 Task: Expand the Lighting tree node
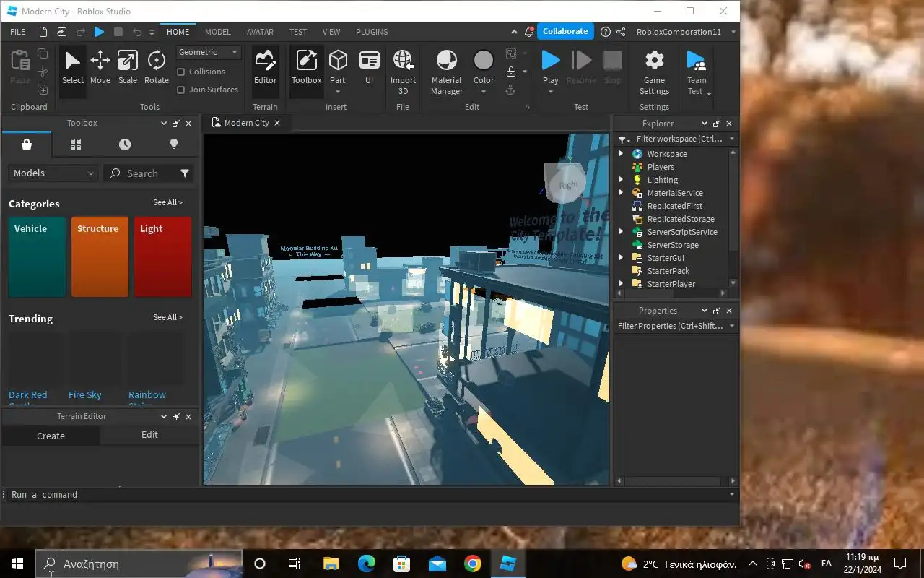(x=621, y=180)
